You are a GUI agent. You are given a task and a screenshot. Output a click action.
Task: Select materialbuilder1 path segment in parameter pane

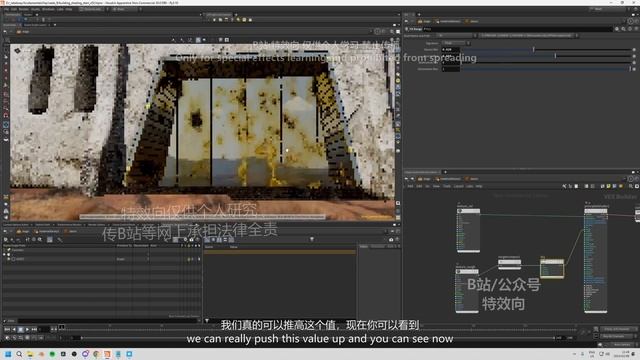[x=448, y=21]
